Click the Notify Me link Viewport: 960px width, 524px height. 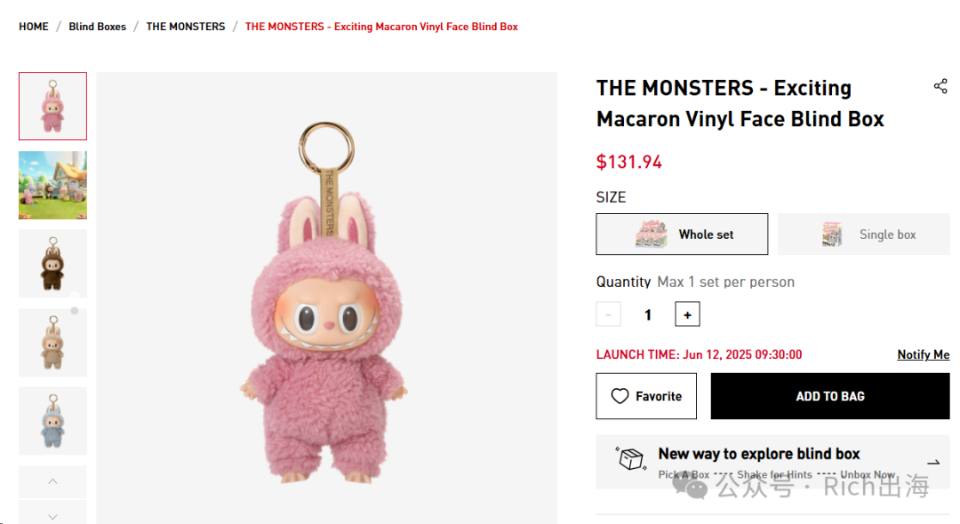(923, 354)
